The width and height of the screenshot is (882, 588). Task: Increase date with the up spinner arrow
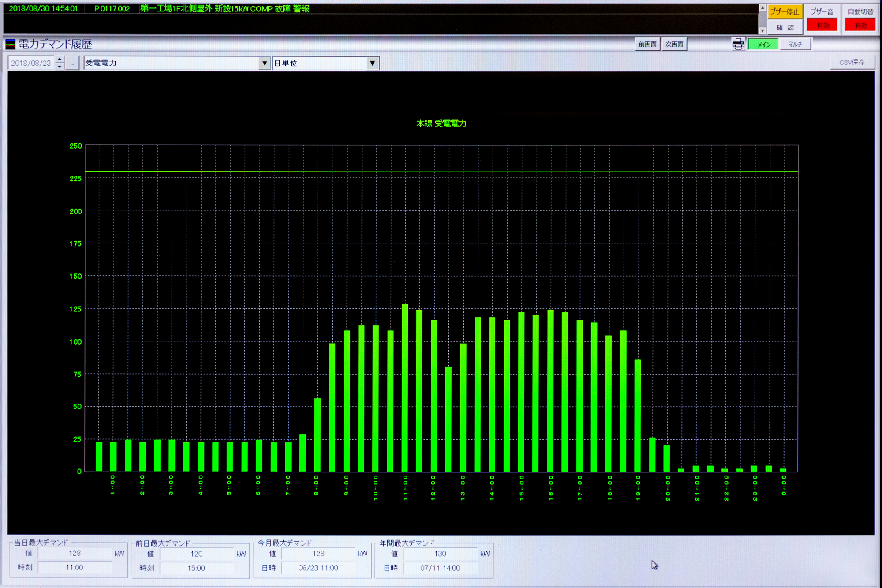[60, 60]
